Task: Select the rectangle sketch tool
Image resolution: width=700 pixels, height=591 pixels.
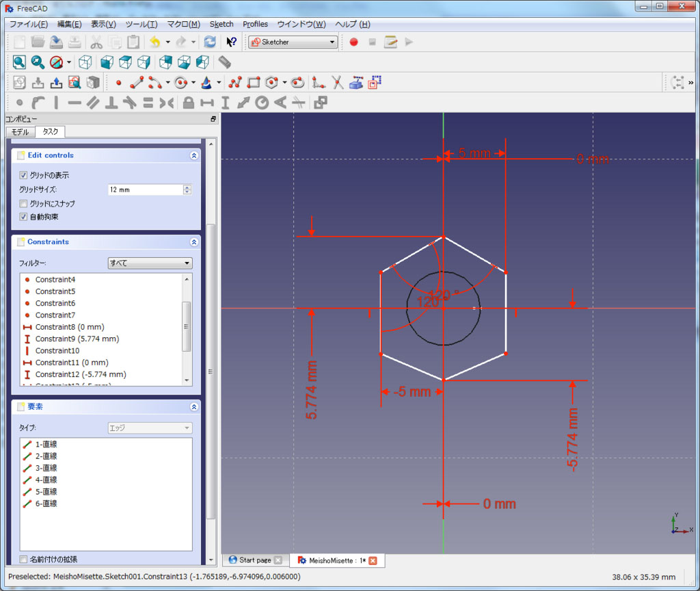Action: [254, 83]
